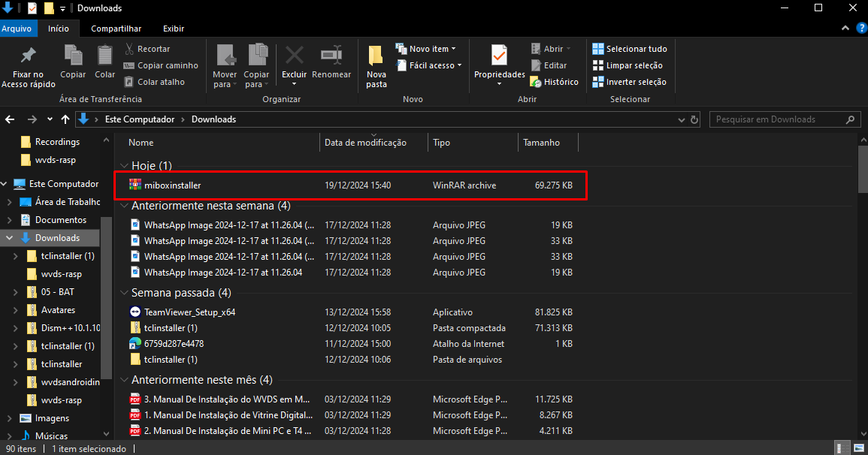Open the Help question mark icon
Image resolution: width=868 pixels, height=455 pixels.
pyautogui.click(x=860, y=29)
